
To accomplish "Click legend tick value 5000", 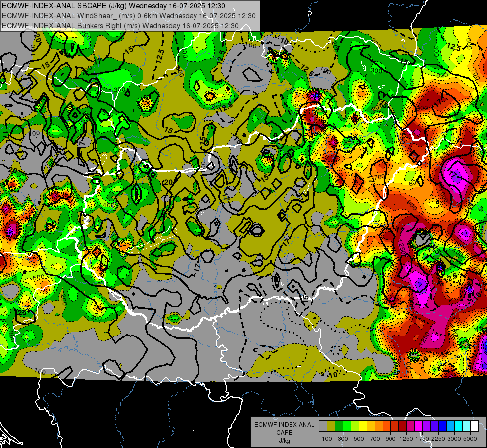I will [470, 439].
